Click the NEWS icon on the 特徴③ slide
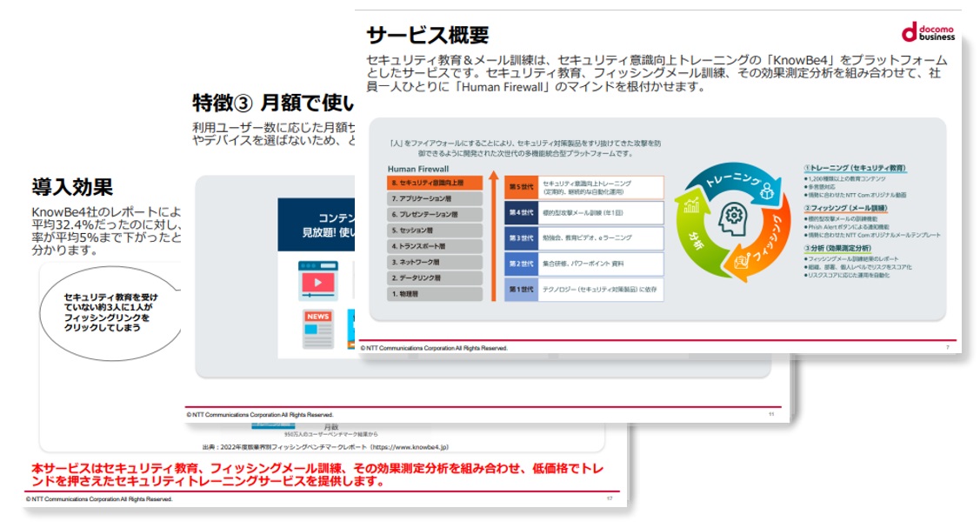Screen dimensions: 980x528 [318, 329]
